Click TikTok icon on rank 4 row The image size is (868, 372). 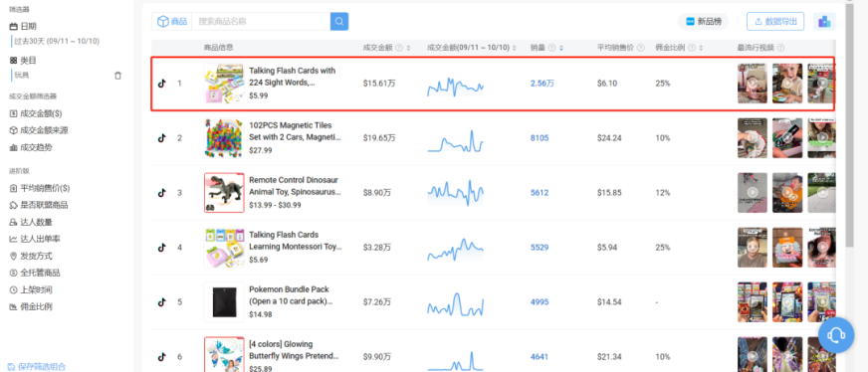(x=161, y=248)
